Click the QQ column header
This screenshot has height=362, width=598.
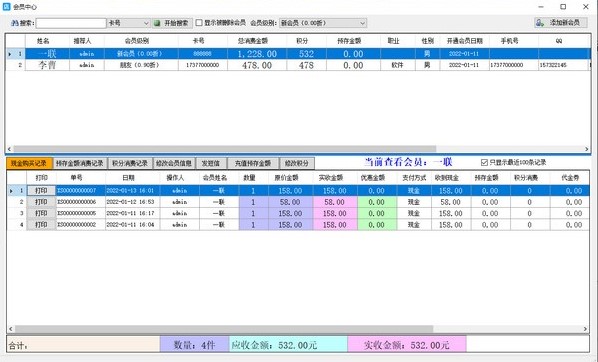pyautogui.click(x=559, y=41)
